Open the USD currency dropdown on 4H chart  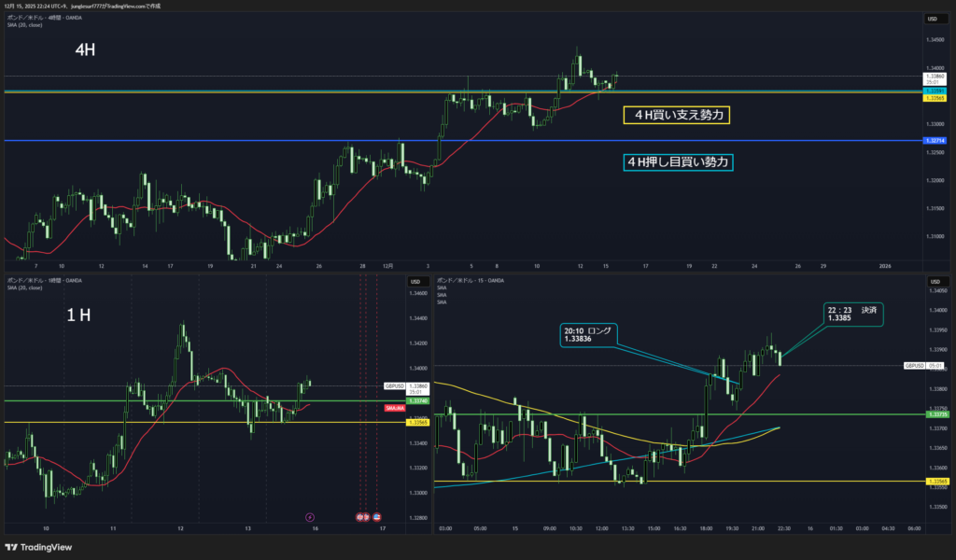932,19
